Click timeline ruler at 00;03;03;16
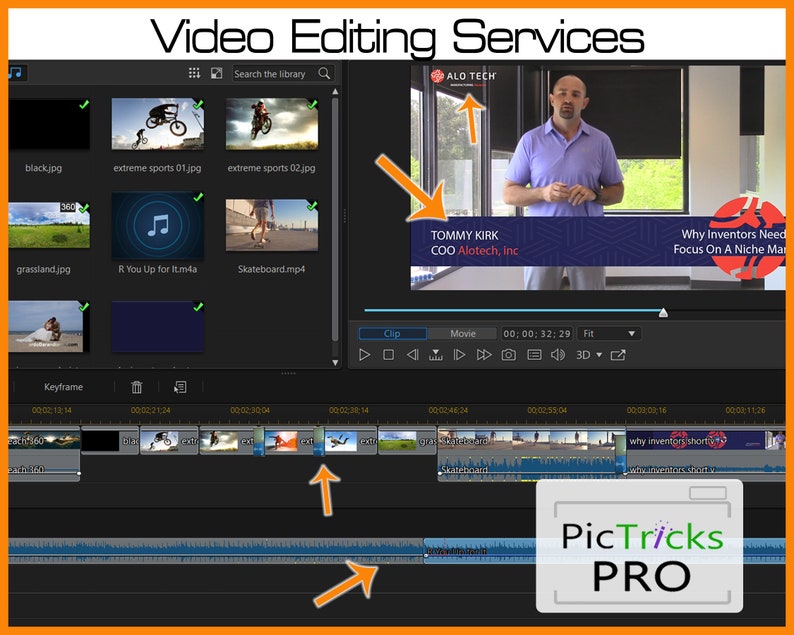This screenshot has width=794, height=635. 646,410
